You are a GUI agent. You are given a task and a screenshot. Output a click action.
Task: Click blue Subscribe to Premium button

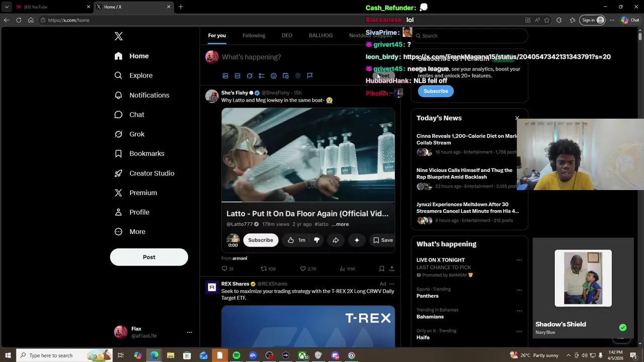(x=436, y=91)
